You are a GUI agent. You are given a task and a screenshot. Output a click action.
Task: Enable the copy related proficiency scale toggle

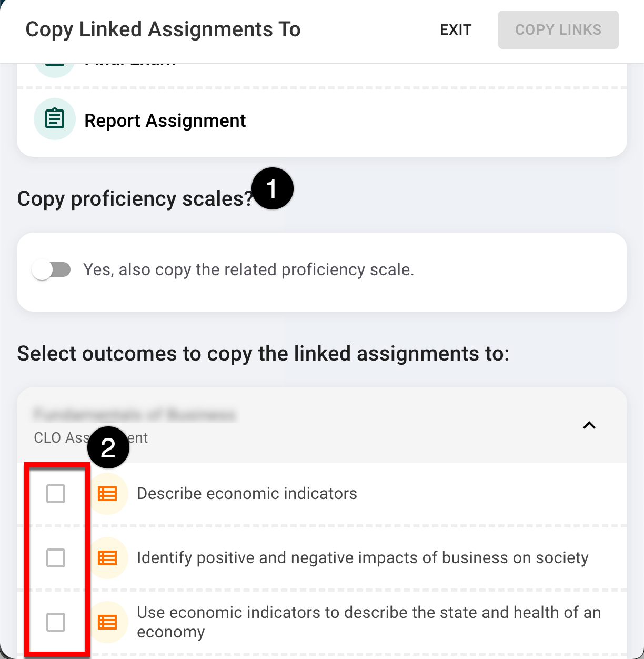52,270
